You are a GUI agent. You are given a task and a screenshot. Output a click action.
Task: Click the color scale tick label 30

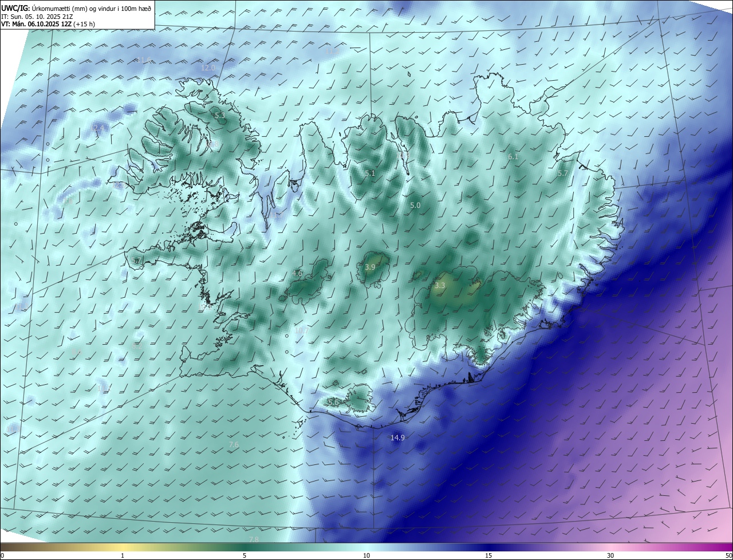(x=610, y=555)
